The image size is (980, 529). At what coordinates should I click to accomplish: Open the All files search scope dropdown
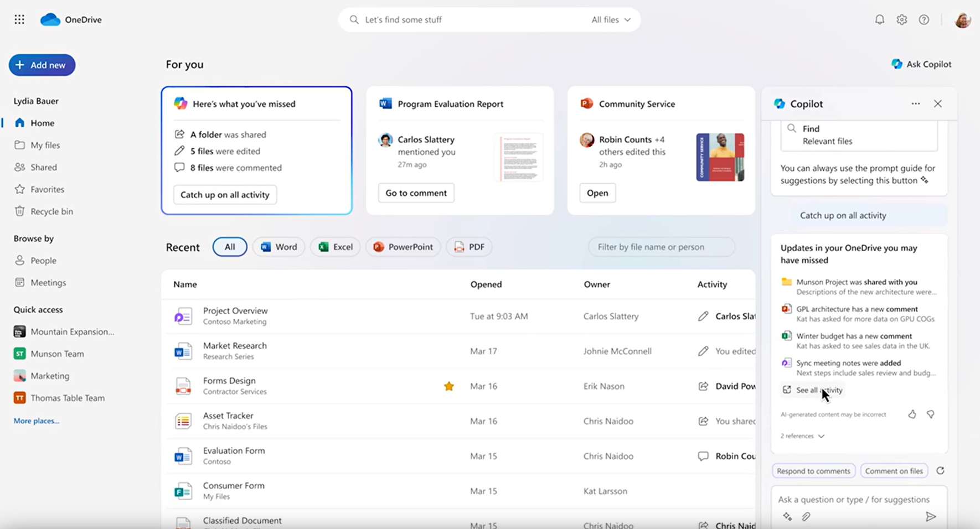point(611,19)
